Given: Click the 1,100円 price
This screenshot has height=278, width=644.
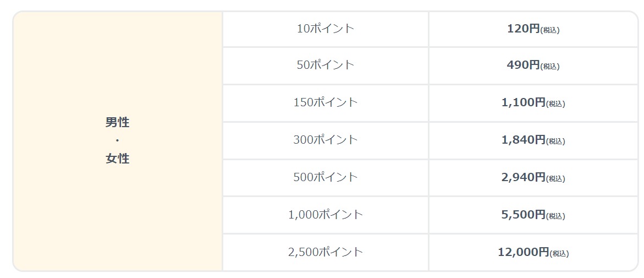Looking at the screenshot, I should 523,103.
